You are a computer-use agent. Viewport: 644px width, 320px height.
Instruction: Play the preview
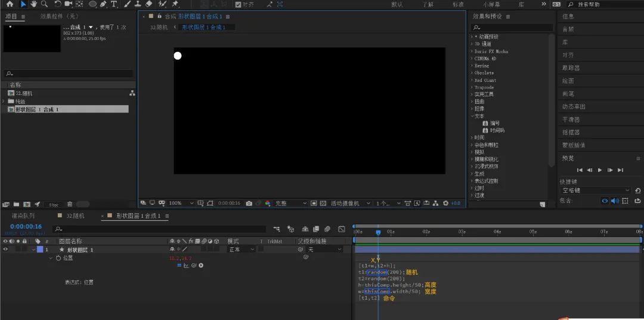pyautogui.click(x=600, y=170)
